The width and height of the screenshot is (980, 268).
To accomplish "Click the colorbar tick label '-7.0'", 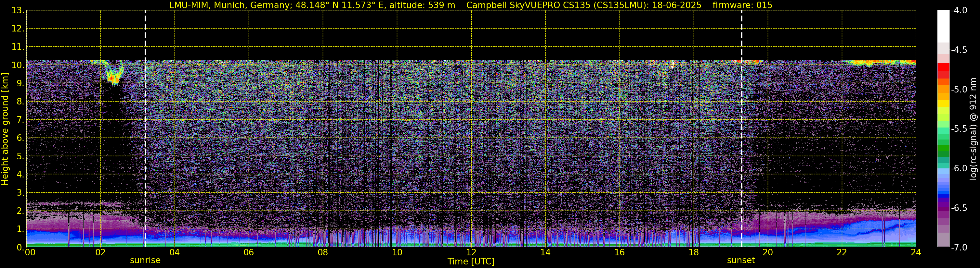I will click(959, 248).
